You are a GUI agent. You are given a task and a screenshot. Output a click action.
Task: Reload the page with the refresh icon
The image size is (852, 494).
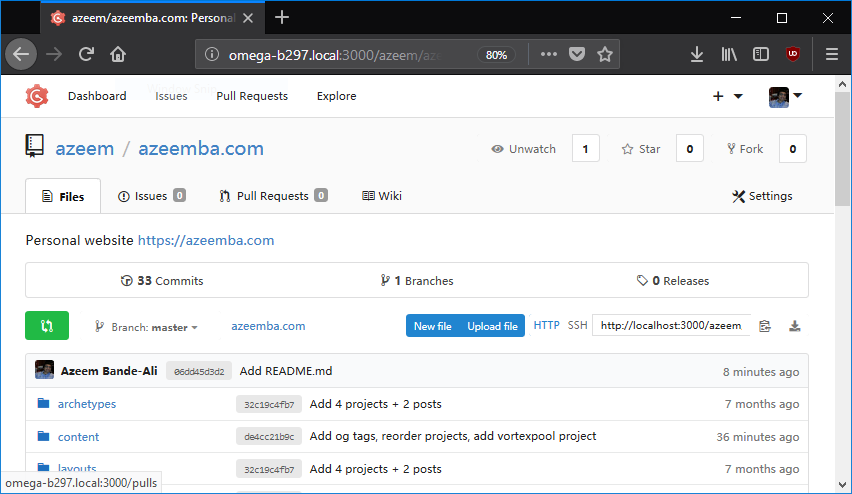click(86, 54)
